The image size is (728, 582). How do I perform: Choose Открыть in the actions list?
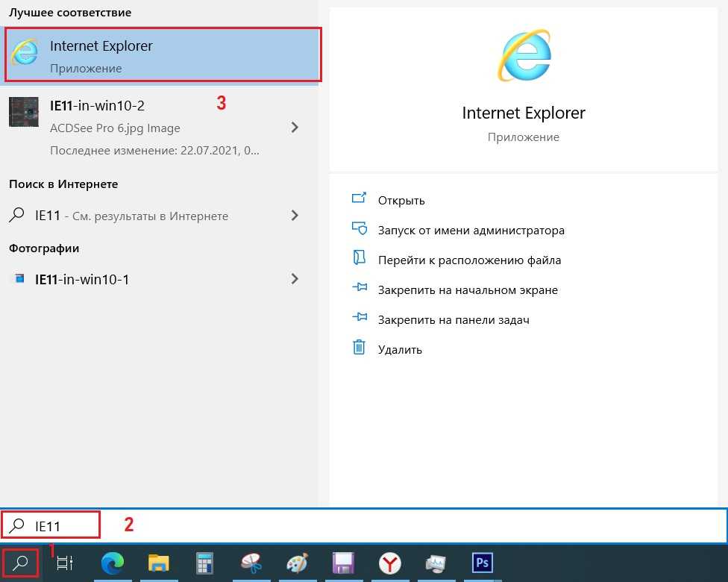point(401,200)
